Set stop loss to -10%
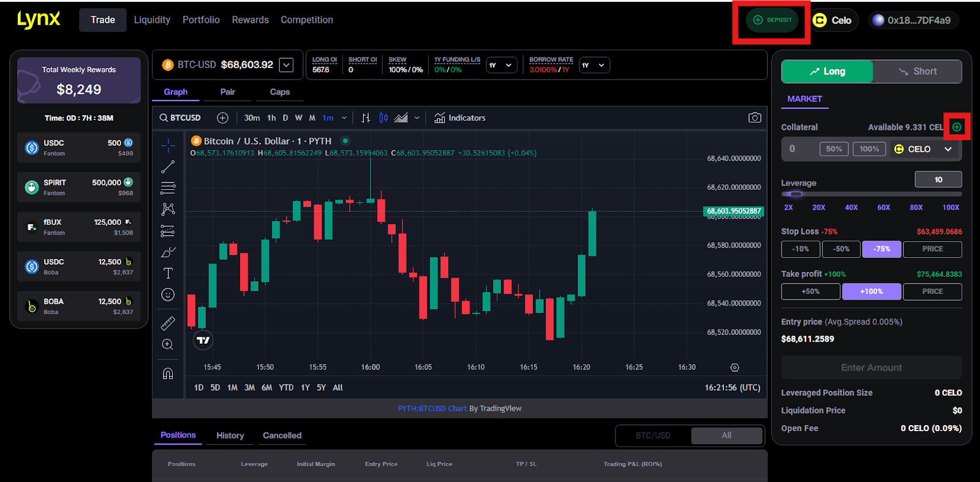Screen dimensions: 980x482 (801, 249)
